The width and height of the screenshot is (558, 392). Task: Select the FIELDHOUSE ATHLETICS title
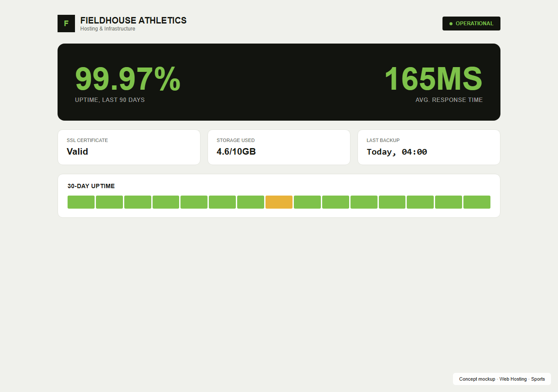pyautogui.click(x=133, y=20)
